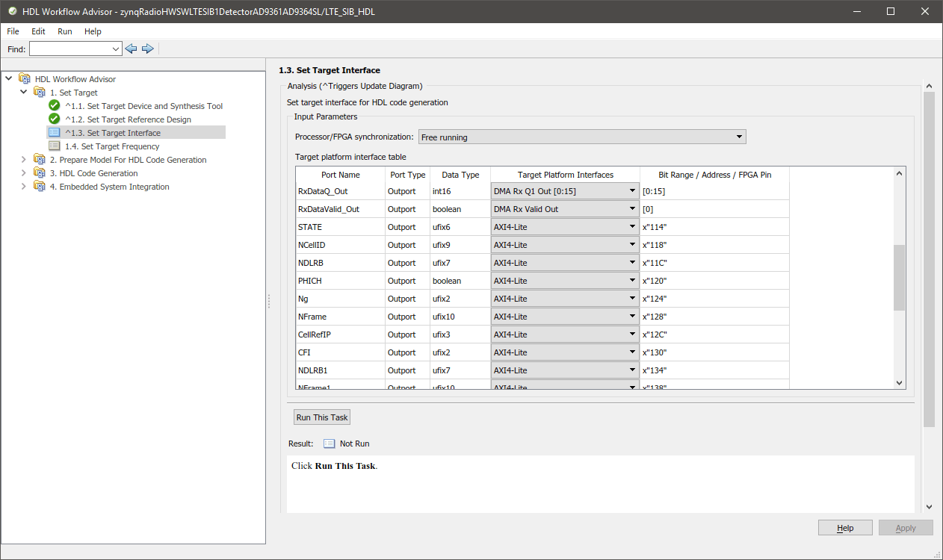Click address cell x"114" for STATE
The image size is (943, 560).
coord(714,227)
